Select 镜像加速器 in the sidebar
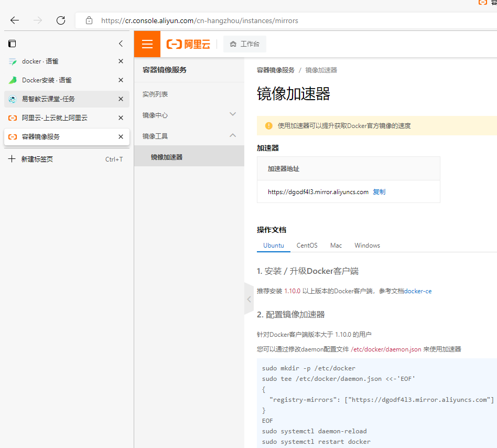The width and height of the screenshot is (497, 448). pyautogui.click(x=189, y=157)
